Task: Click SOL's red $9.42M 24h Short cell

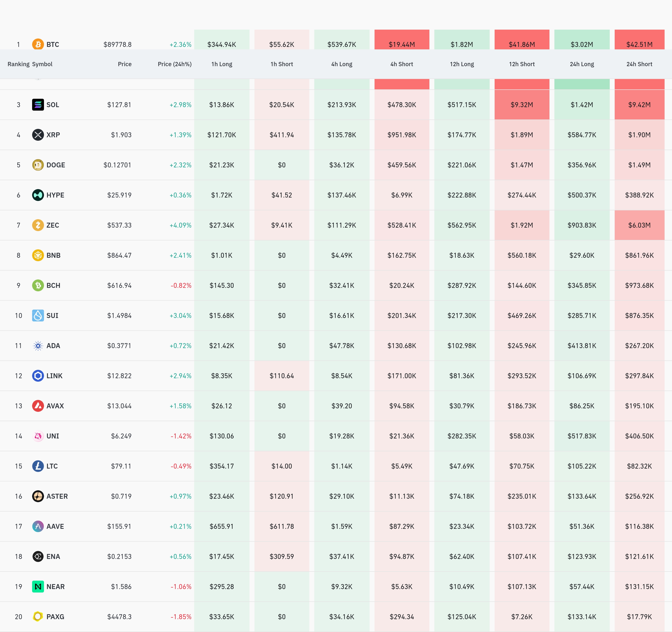Action: 639,105
